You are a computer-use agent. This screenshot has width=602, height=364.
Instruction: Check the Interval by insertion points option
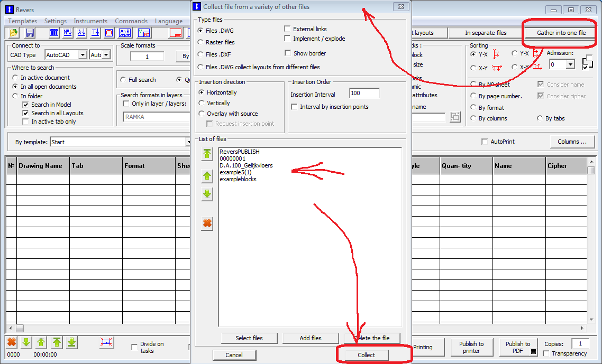[x=294, y=106]
